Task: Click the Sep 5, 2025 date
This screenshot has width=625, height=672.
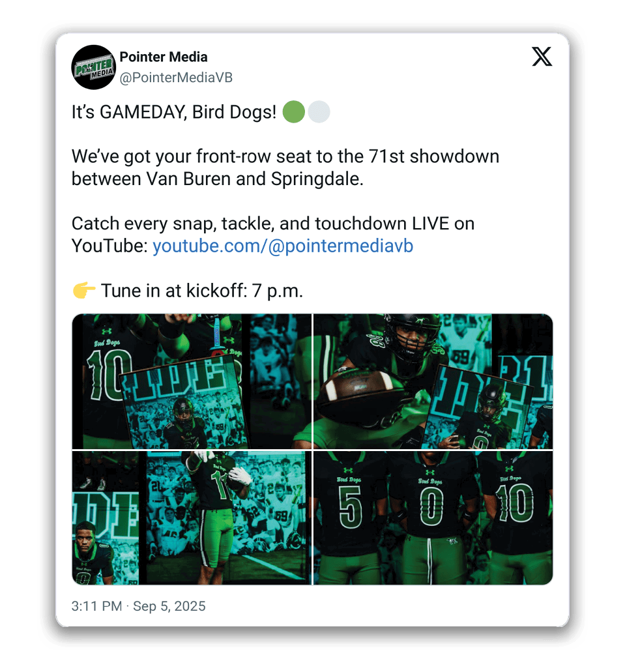Action: point(169,606)
